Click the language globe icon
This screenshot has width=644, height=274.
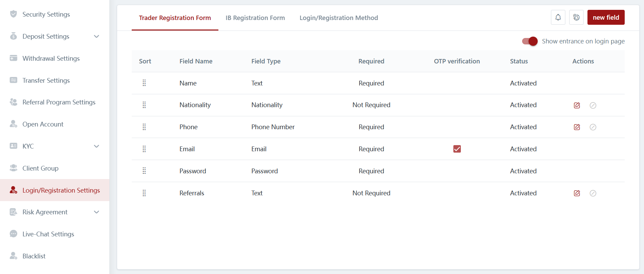tap(576, 17)
